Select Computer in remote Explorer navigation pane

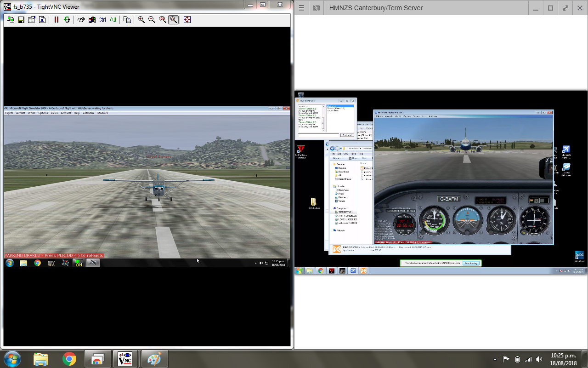click(x=339, y=208)
